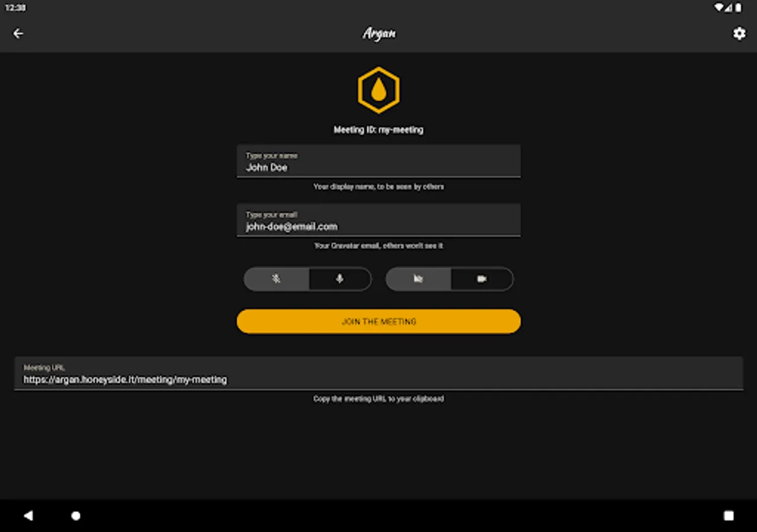Select the camera off option
757x532 pixels.
coord(418,279)
